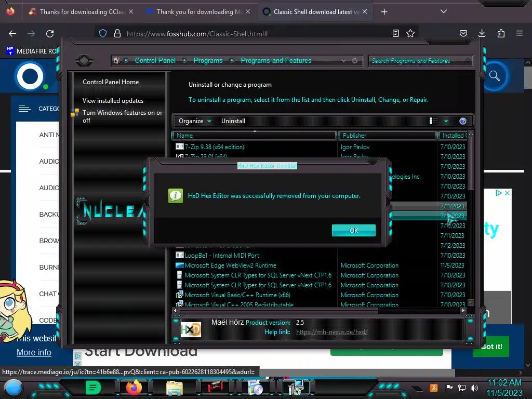Click the 7/12/2023 installed date cell
The width and height of the screenshot is (532, 399).
452,246
